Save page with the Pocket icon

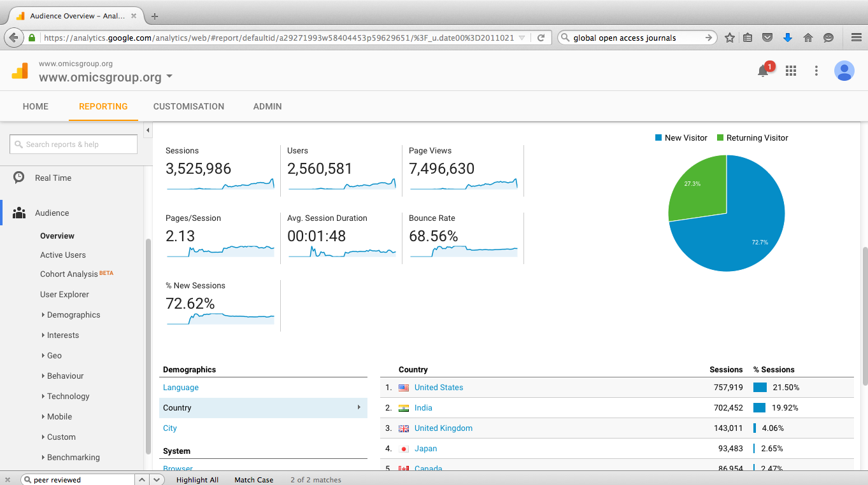pos(767,38)
